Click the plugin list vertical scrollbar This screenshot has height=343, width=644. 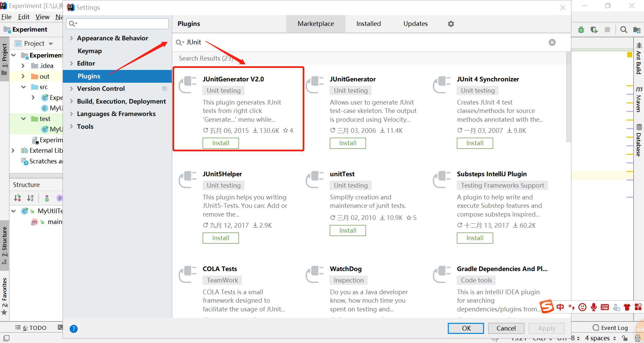(x=568, y=97)
